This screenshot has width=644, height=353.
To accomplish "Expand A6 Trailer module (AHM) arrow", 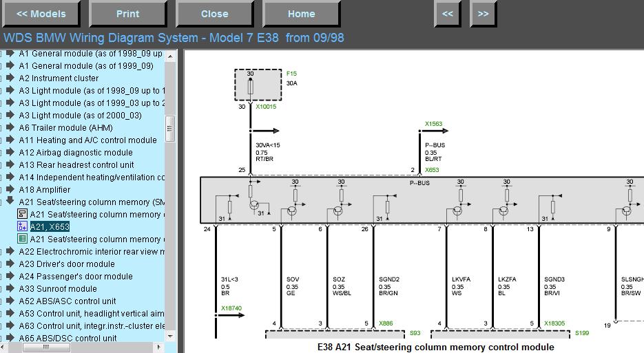I will (10, 127).
